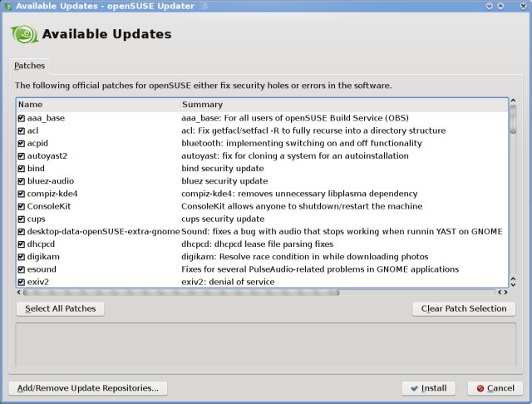532x404 pixels.
Task: Close the openSUSE Updater window
Action: [523, 6]
